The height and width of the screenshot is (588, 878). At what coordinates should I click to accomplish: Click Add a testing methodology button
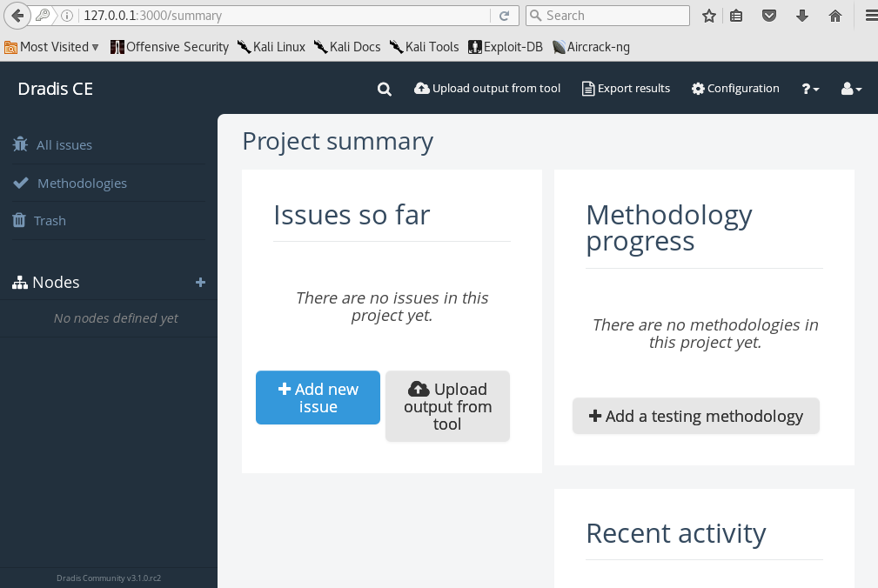click(695, 416)
